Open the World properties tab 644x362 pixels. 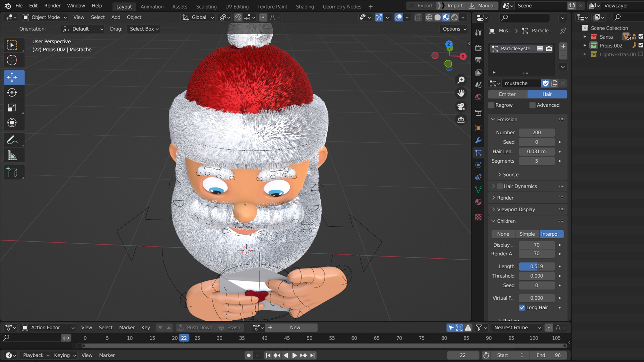[478, 97]
